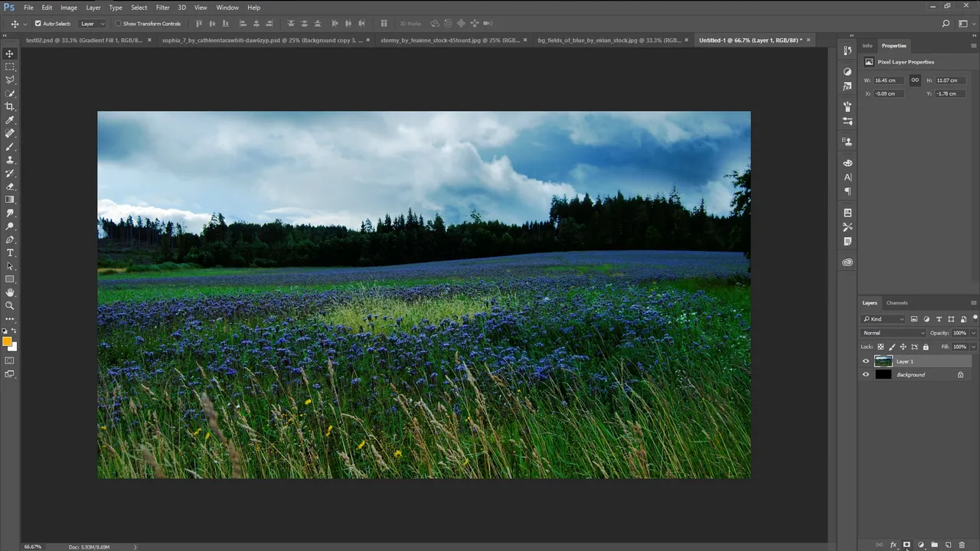Hide the Background layer eye icon
Image resolution: width=980 pixels, height=551 pixels.
(866, 375)
